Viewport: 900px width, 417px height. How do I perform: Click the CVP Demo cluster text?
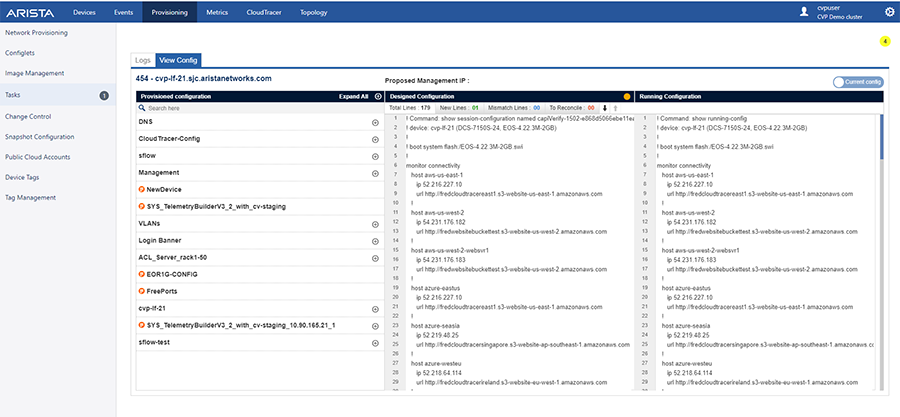(x=839, y=17)
